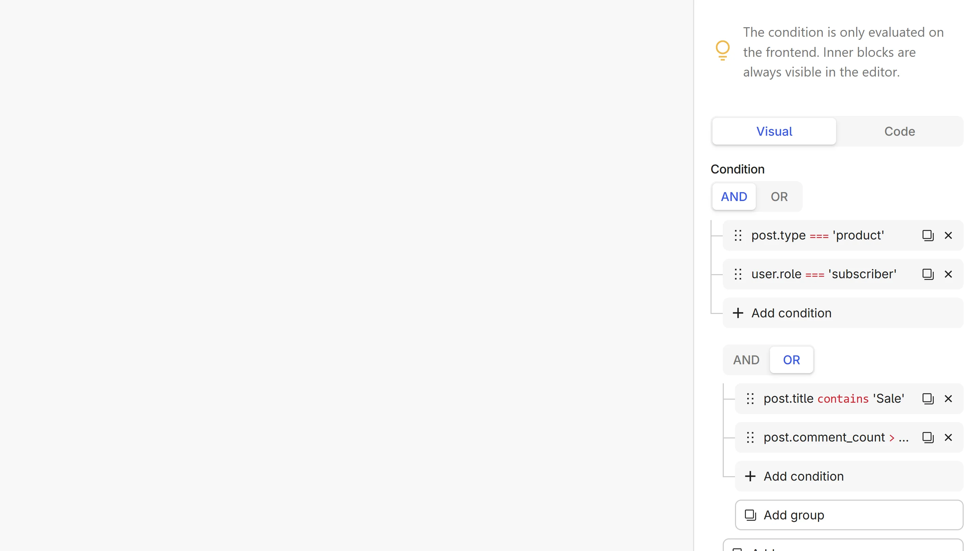Duplicate the post.type condition
This screenshot has height=551, width=980.
[x=928, y=235]
